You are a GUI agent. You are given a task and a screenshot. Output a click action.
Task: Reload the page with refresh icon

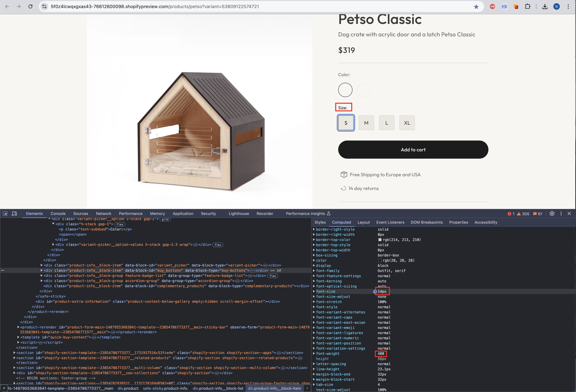click(30, 6)
